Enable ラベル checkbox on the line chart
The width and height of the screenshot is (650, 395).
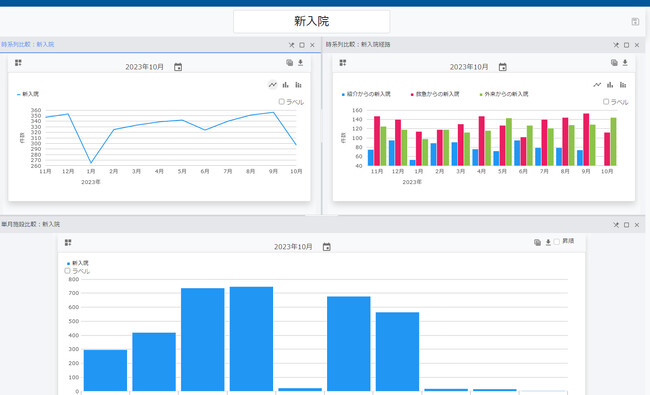[x=281, y=102]
